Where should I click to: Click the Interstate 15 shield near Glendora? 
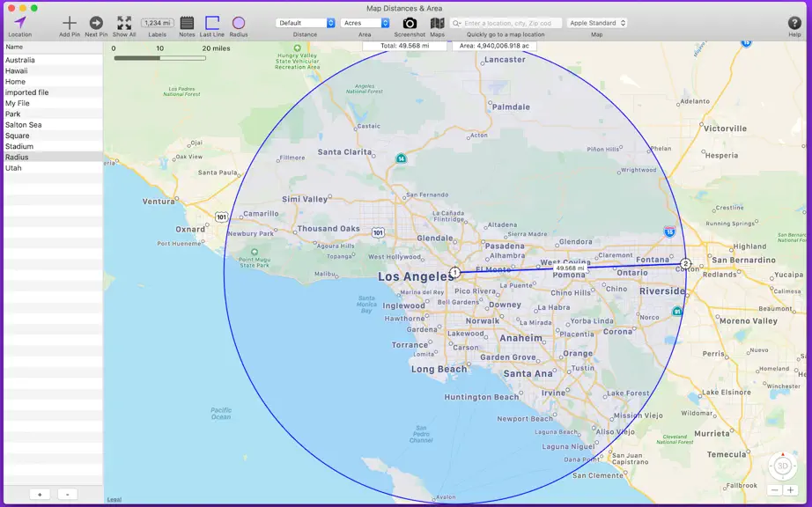point(669,231)
